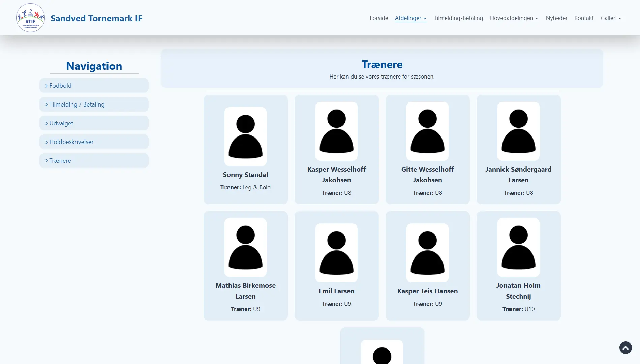Select Trænere in the sidebar navigation
640x364 pixels.
94,161
